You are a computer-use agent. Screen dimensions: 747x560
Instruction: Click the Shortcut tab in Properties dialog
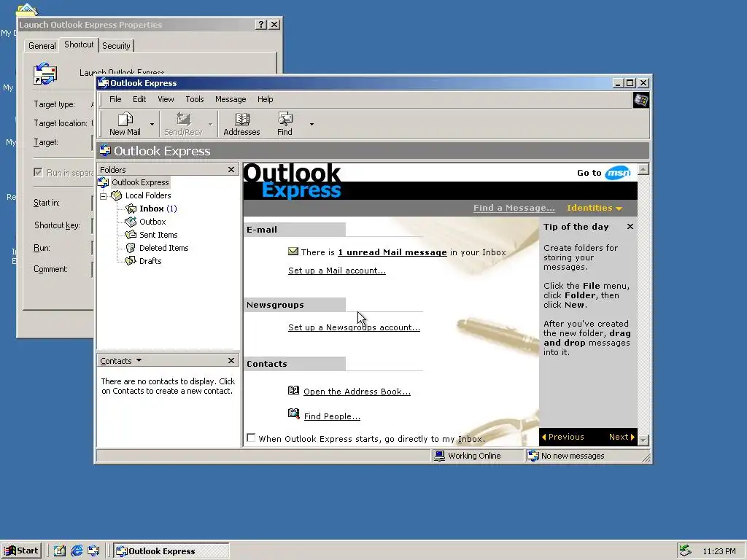[79, 44]
